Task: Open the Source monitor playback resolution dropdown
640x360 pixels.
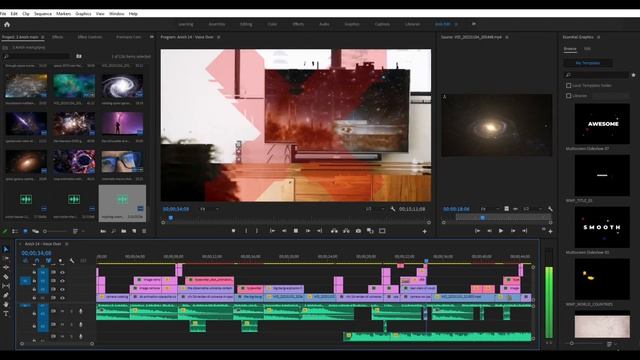Action: pos(532,209)
